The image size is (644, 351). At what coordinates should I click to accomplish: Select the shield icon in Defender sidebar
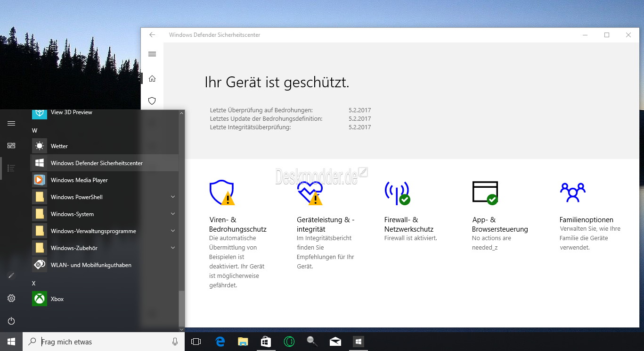click(152, 101)
